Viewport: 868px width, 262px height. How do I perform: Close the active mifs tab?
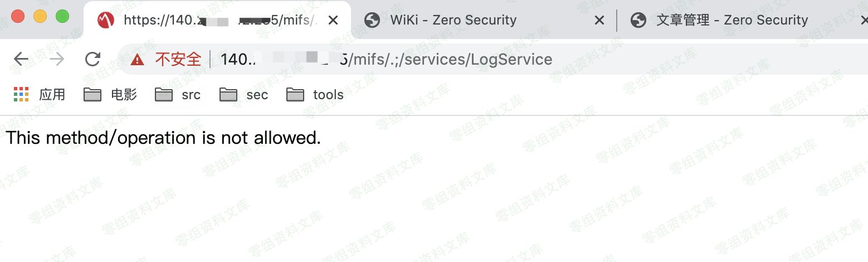333,21
